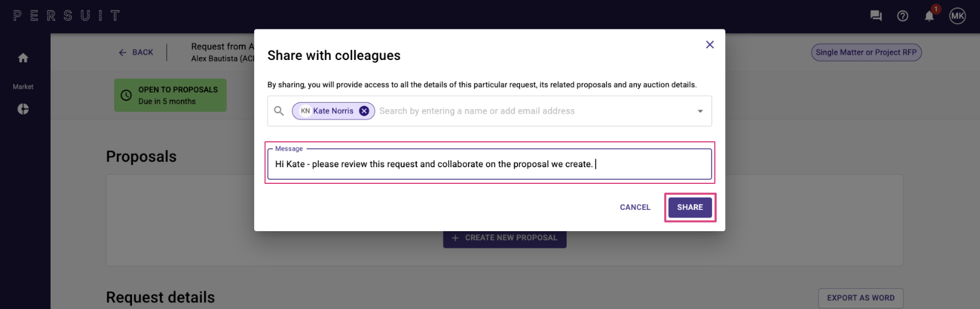Viewport: 980px width, 309px height.
Task: Expand the colleague search dropdown arrow
Action: [700, 111]
